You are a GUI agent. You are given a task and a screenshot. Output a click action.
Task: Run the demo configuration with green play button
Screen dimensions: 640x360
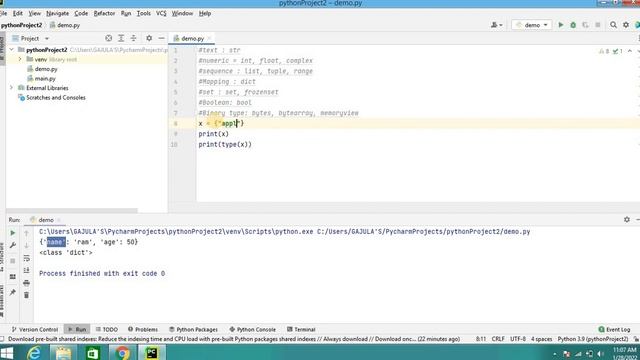(x=561, y=25)
